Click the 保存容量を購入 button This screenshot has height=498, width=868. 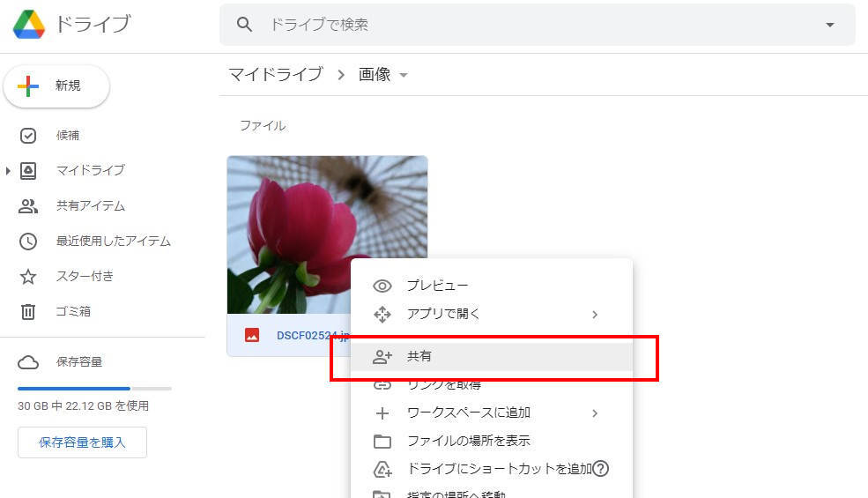(x=82, y=442)
